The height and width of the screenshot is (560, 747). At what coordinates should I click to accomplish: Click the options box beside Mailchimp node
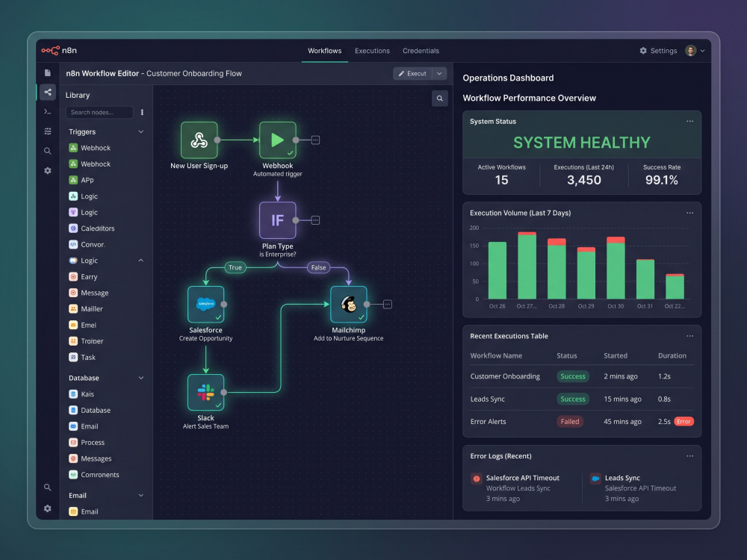388,305
